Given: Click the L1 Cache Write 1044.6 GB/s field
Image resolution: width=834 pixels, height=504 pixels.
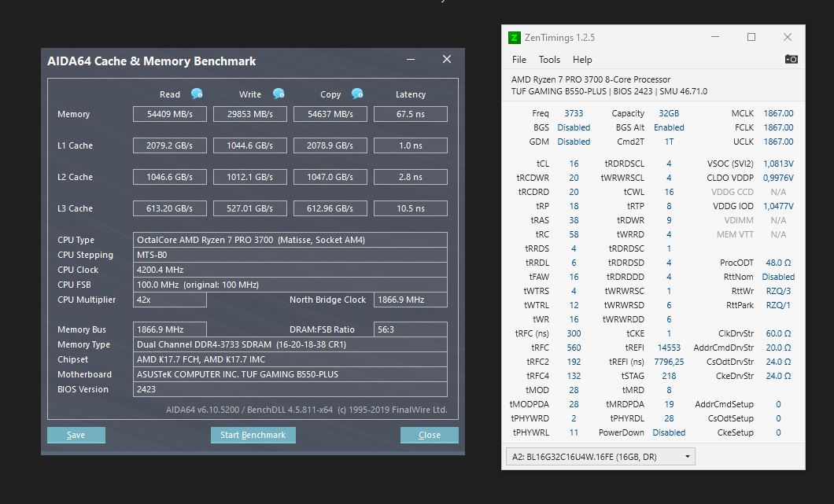Looking at the screenshot, I should 250,145.
